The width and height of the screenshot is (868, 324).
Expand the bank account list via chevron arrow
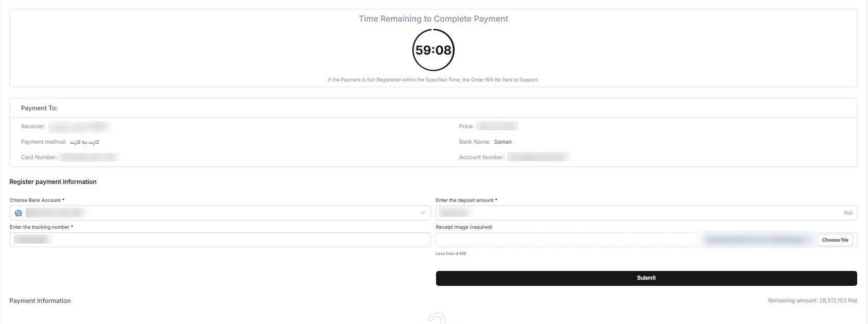click(423, 213)
